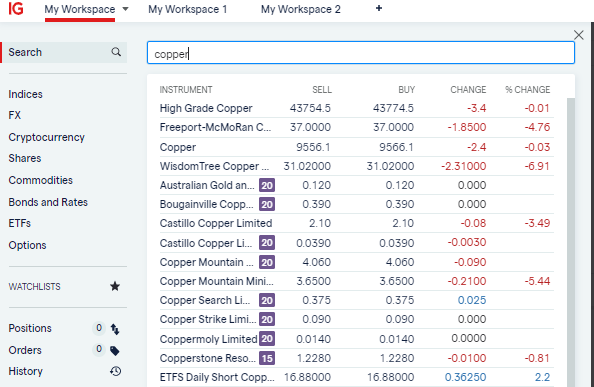Image resolution: width=594 pixels, height=387 pixels.
Task: Select the Copper Search Li... instrument
Action: click(x=205, y=300)
